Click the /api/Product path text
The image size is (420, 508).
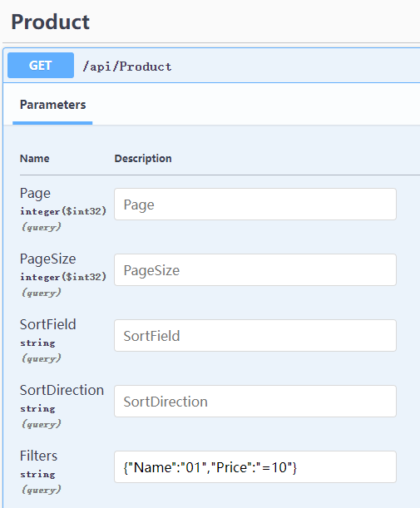tap(127, 67)
